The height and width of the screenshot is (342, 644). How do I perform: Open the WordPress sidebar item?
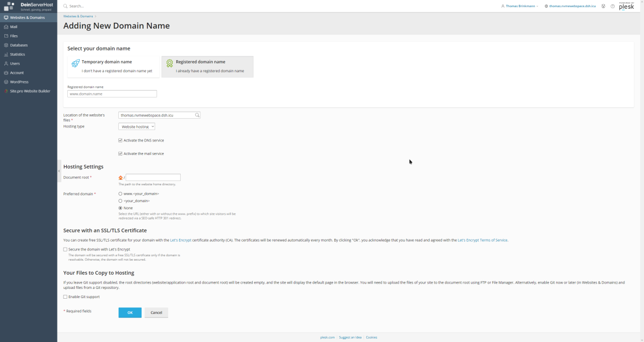tap(19, 82)
